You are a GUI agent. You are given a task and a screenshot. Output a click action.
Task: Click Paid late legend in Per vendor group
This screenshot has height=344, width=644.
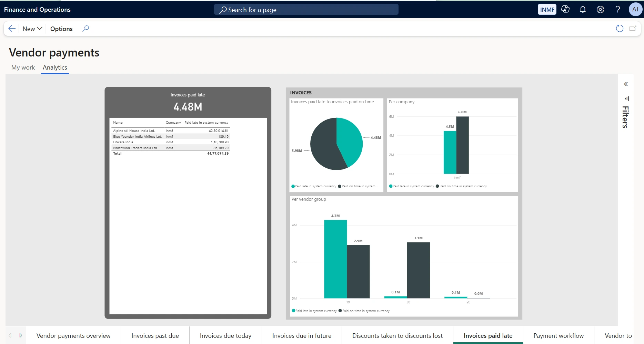coord(314,311)
